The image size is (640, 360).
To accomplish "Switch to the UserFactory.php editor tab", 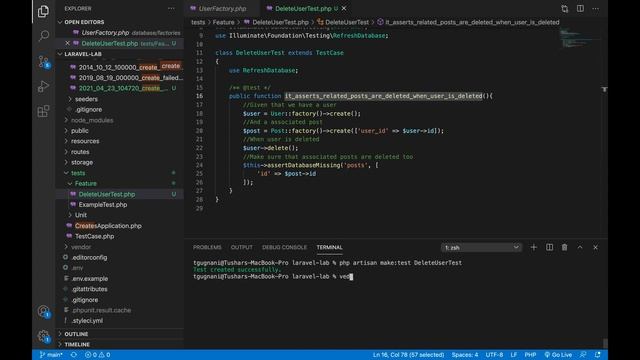I will click(x=222, y=8).
